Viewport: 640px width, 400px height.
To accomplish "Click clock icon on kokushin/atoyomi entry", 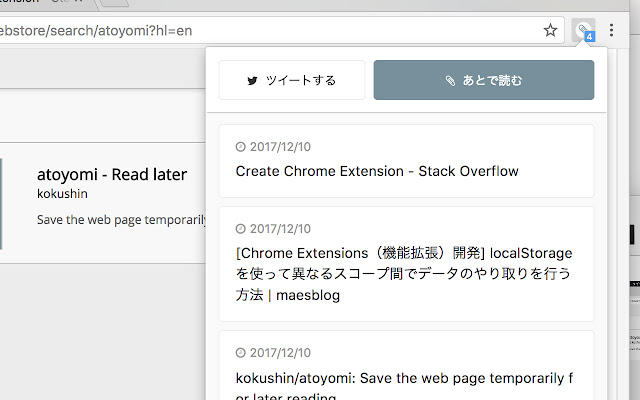I will point(240,353).
